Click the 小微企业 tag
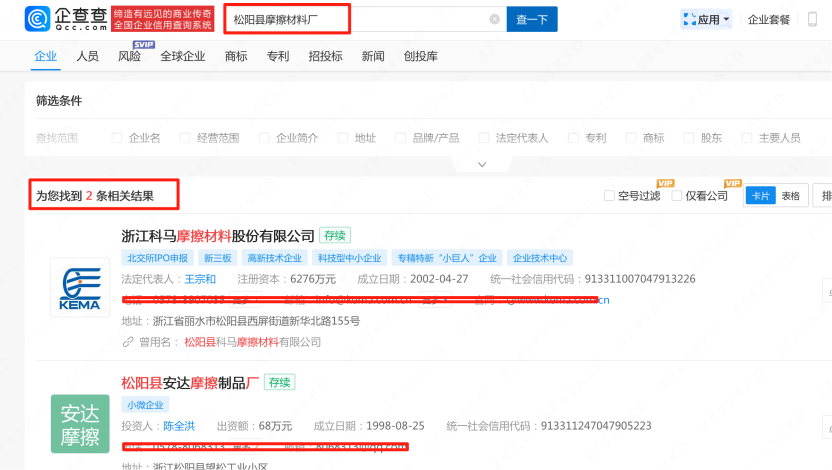This screenshot has height=470, width=832. (145, 405)
